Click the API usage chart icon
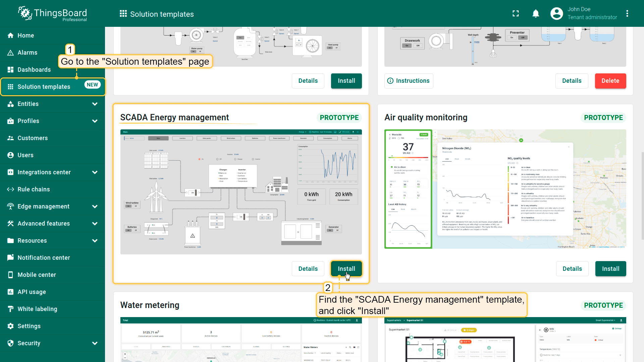This screenshot has width=644, height=362. [x=10, y=292]
